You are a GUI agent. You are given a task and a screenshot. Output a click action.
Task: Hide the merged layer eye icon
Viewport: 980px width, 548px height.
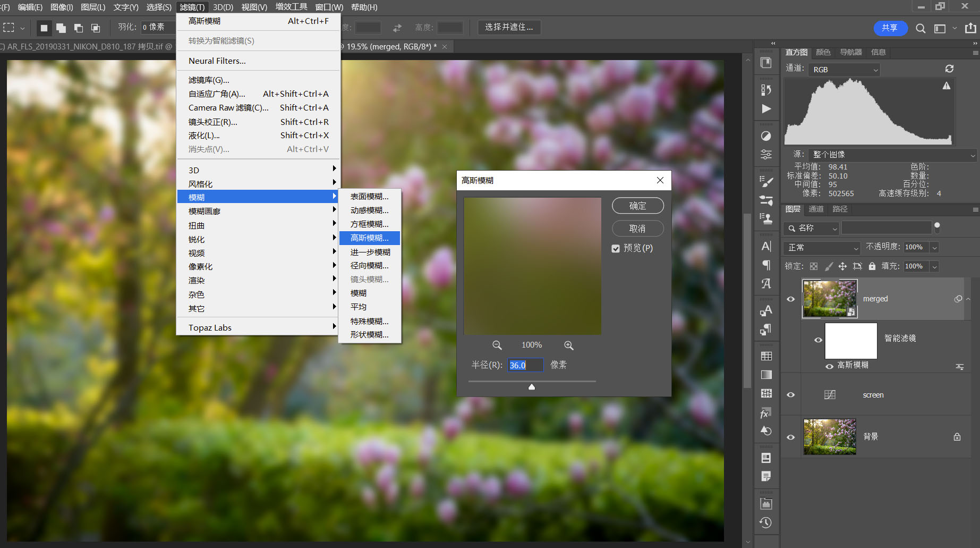[x=790, y=299]
